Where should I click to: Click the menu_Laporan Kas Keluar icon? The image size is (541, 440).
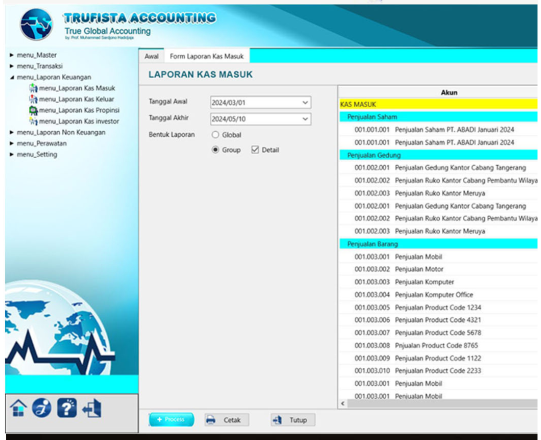click(33, 99)
